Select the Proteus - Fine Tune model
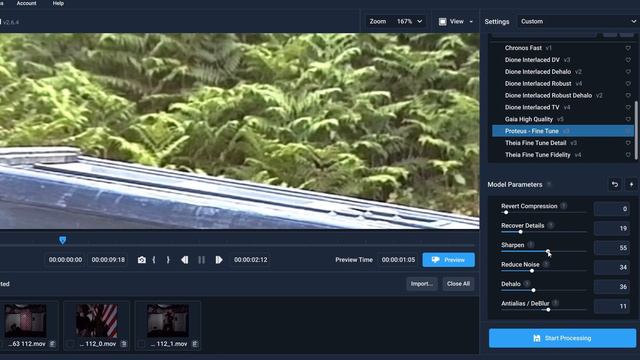Image resolution: width=640 pixels, height=360 pixels. (x=562, y=131)
